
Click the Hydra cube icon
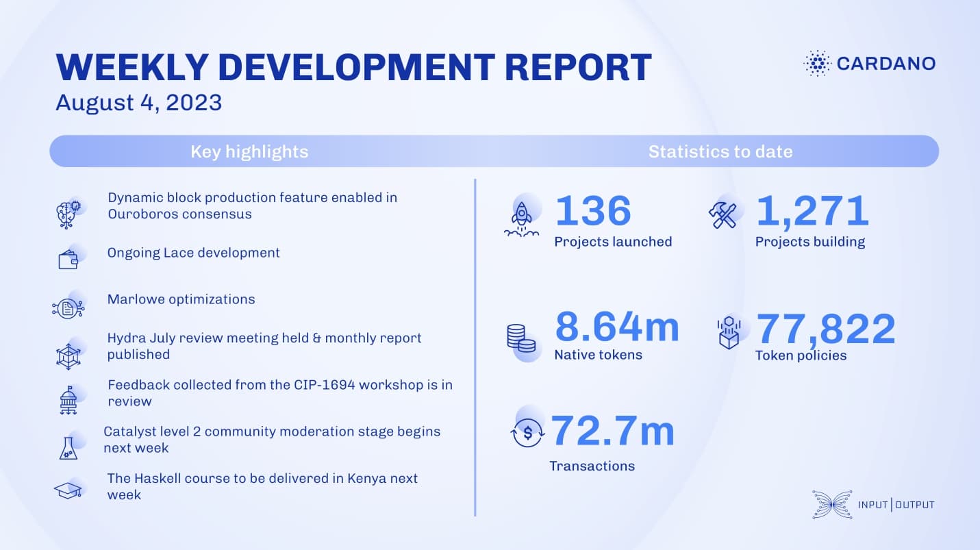68,355
